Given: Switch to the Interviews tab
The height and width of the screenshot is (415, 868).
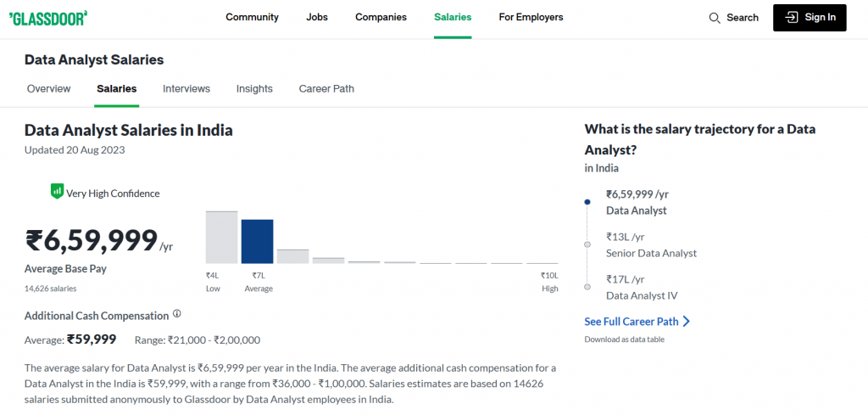Looking at the screenshot, I should point(186,88).
